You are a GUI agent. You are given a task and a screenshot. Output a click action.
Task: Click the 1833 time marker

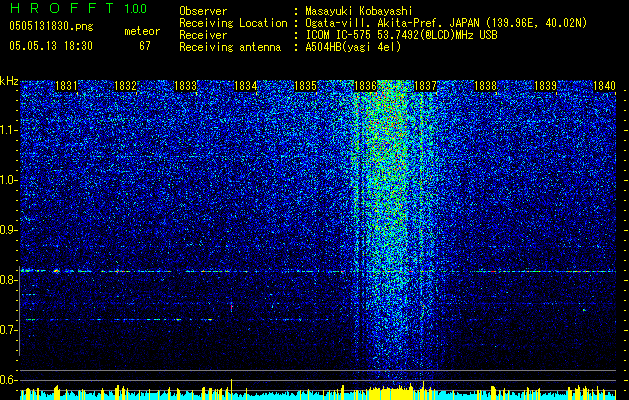[186, 86]
